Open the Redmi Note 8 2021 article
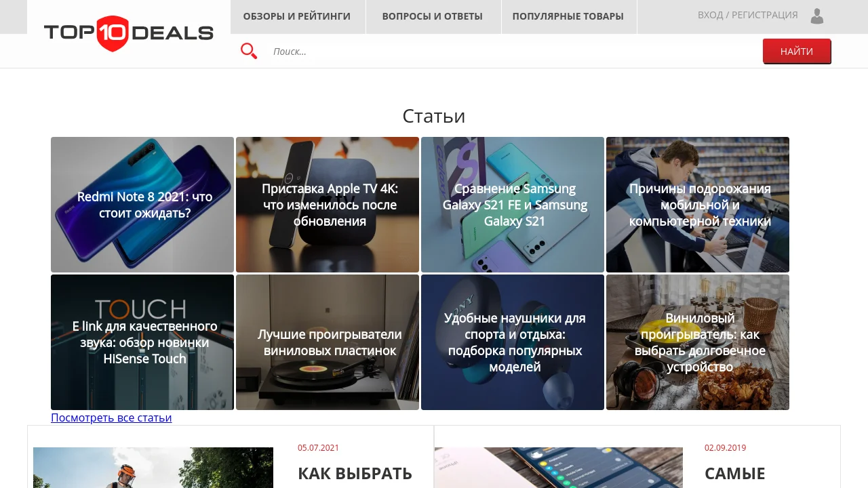 pyautogui.click(x=142, y=205)
